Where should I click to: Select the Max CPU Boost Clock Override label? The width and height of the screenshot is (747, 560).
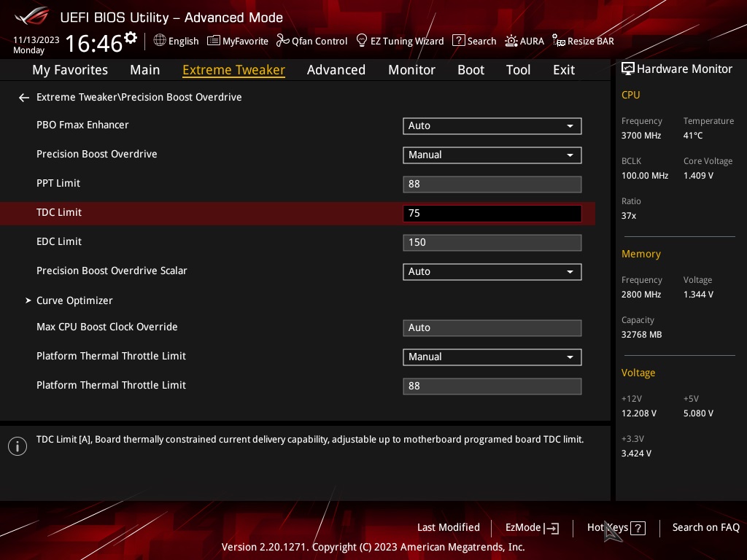(107, 327)
